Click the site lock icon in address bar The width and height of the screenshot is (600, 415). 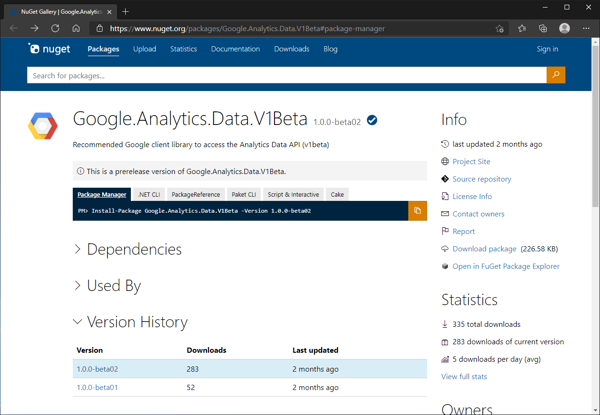pos(99,29)
